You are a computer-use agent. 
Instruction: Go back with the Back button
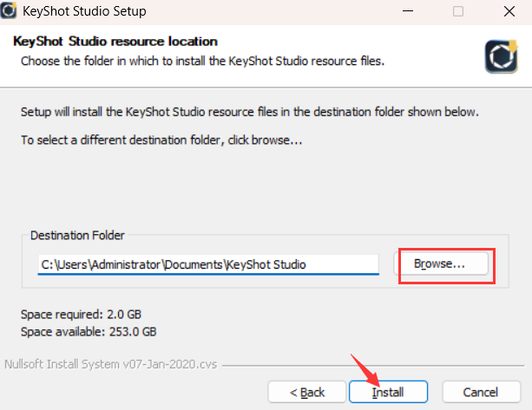coord(307,392)
